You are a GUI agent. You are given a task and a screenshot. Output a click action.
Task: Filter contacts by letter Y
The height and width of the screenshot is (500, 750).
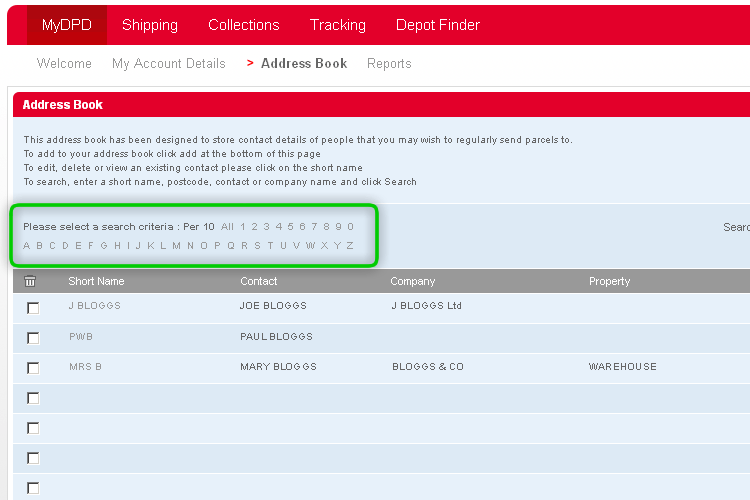coord(337,246)
